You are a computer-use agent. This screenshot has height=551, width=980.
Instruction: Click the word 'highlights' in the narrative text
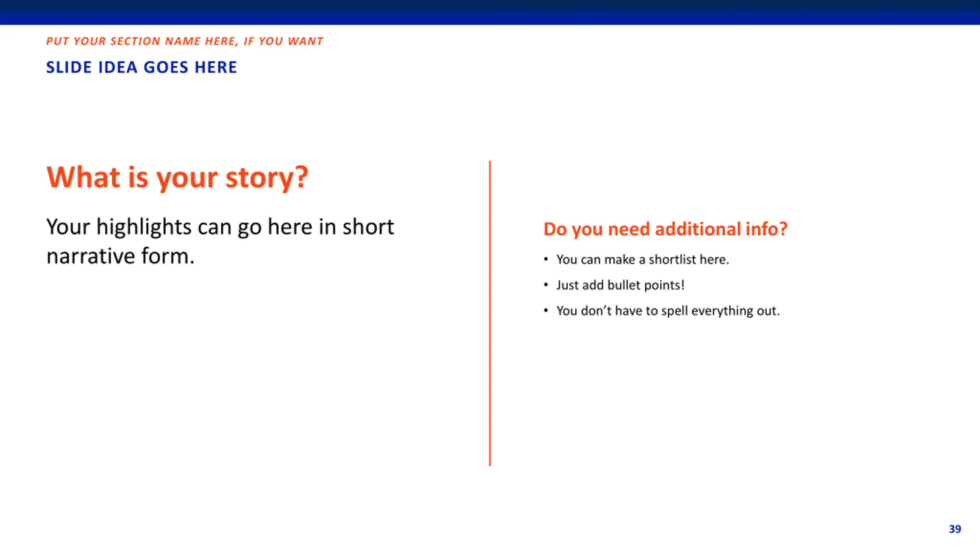tap(144, 227)
